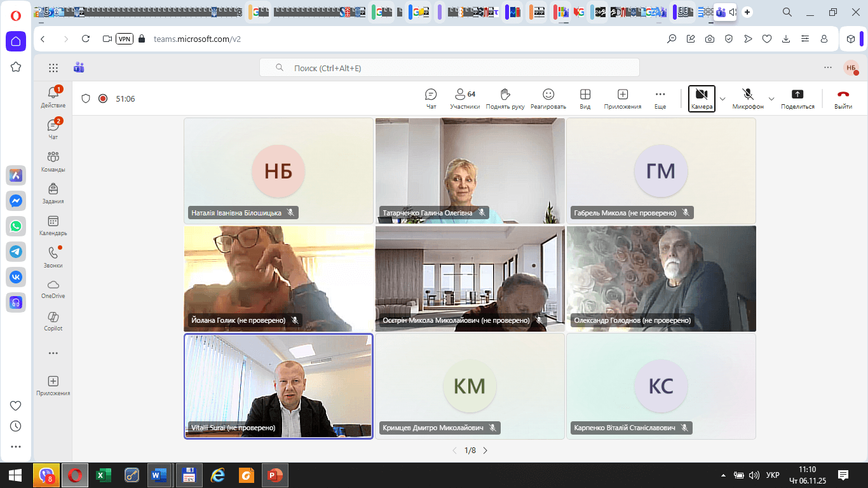The width and height of the screenshot is (868, 488).
Task: Expand microphone options dropdown arrow
Action: tap(771, 99)
